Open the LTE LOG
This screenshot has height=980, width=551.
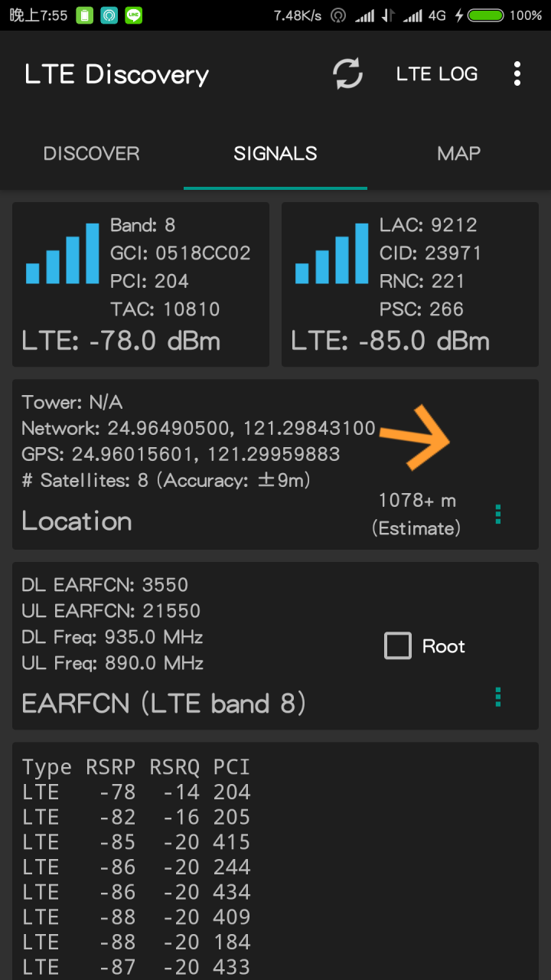[437, 74]
